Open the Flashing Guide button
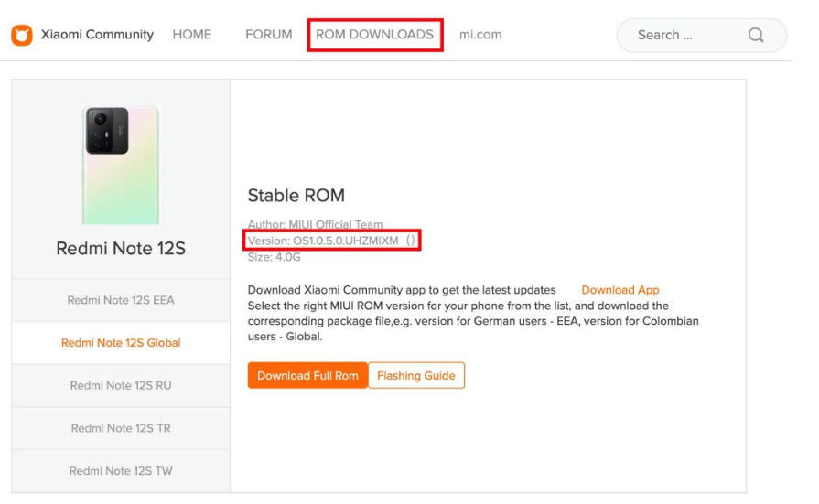Viewport: 819px width, 504px height. pos(416,376)
